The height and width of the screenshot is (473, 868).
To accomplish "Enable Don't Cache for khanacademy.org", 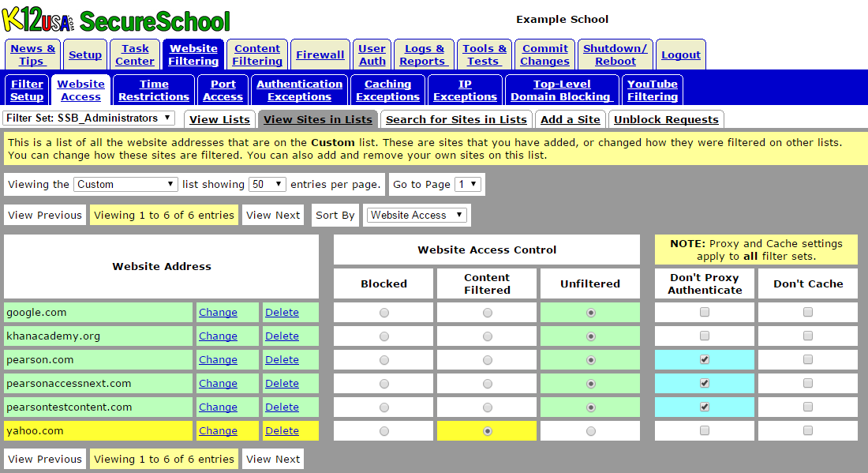I will pyautogui.click(x=808, y=336).
